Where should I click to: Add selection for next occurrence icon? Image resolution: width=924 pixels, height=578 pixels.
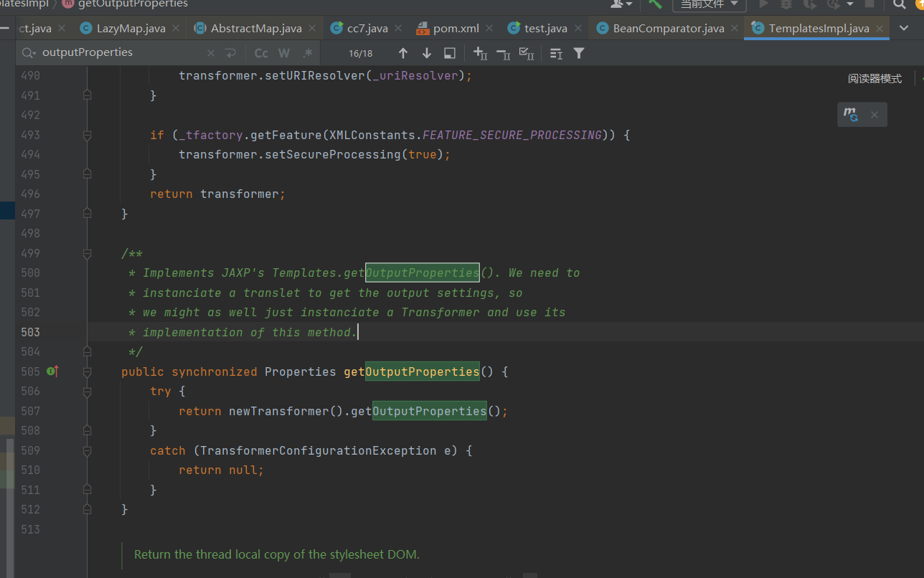(481, 53)
